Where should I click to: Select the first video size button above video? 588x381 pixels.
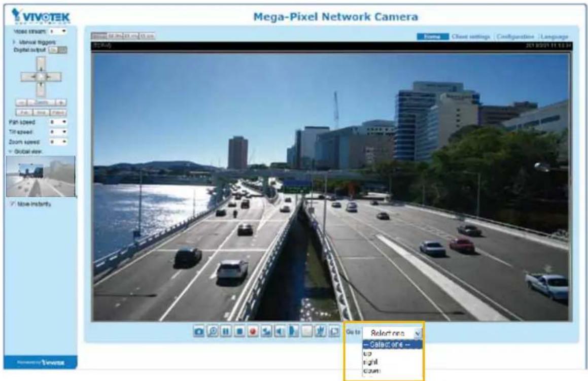point(99,36)
